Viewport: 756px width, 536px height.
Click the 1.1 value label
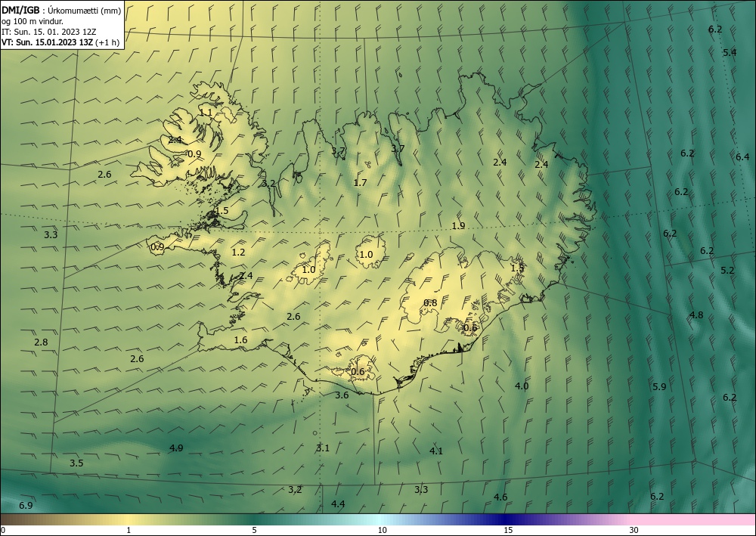(x=206, y=113)
